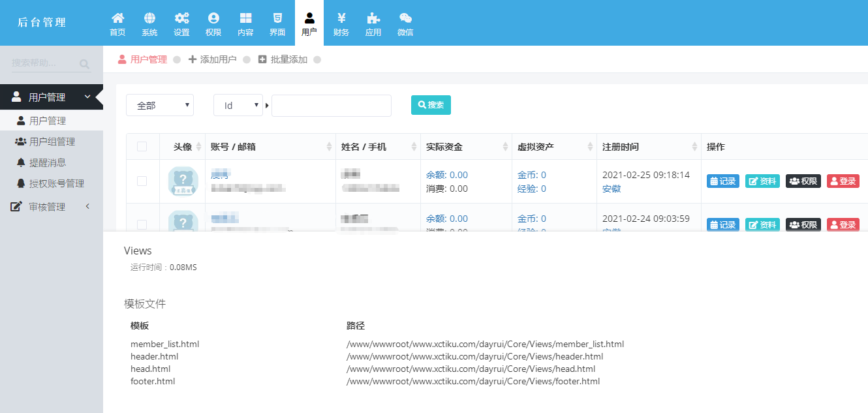Click 登录 button for first user
This screenshot has width=868, height=413.
843,181
